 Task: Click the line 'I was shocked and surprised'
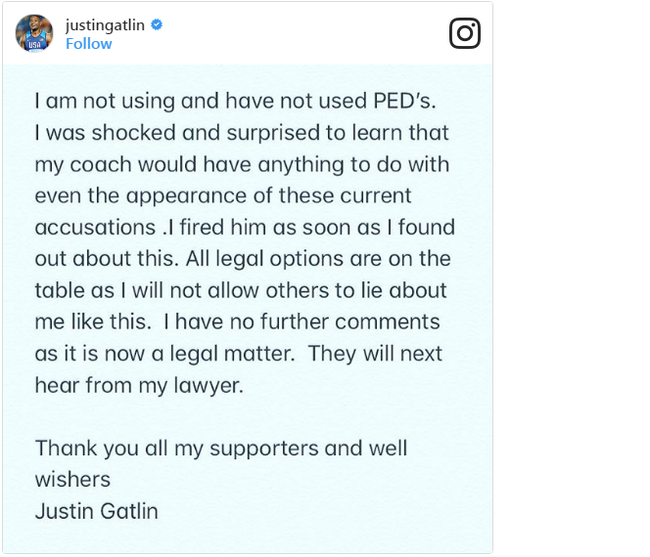pos(242,133)
